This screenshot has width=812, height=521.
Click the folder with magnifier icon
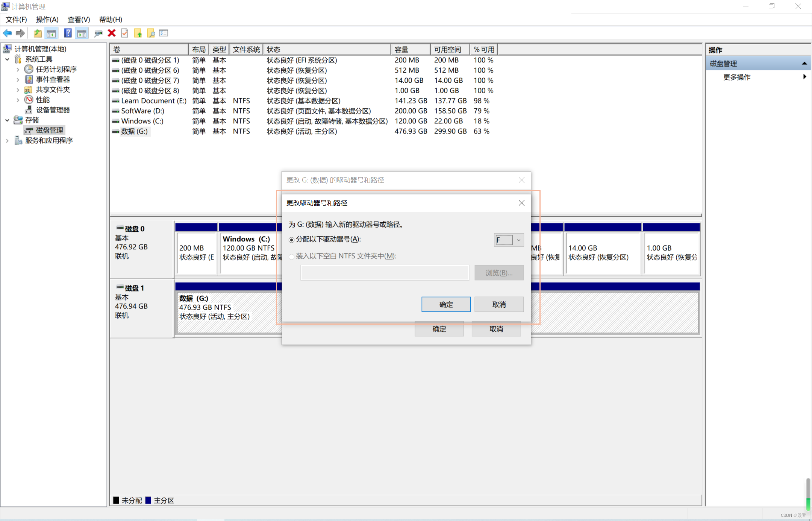tap(151, 33)
